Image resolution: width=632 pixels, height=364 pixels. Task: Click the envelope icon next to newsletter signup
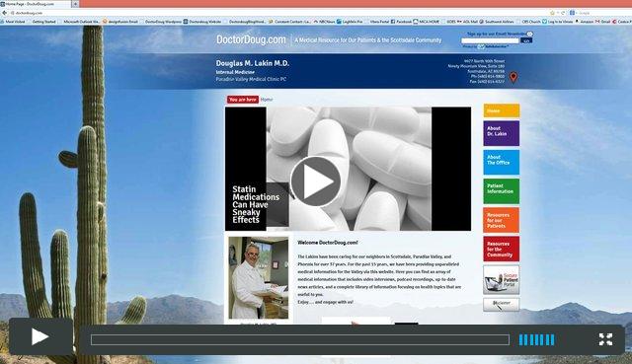coord(529,34)
